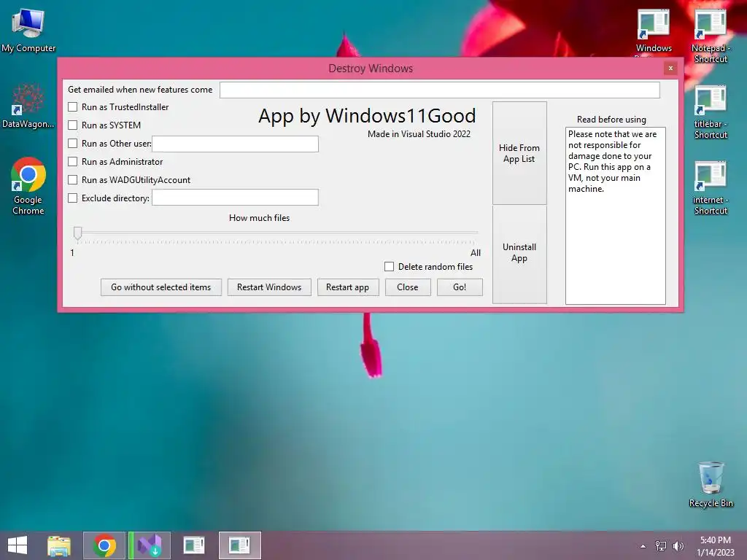The image size is (747, 560).
Task: Click the Close button in the dialog
Action: (408, 287)
